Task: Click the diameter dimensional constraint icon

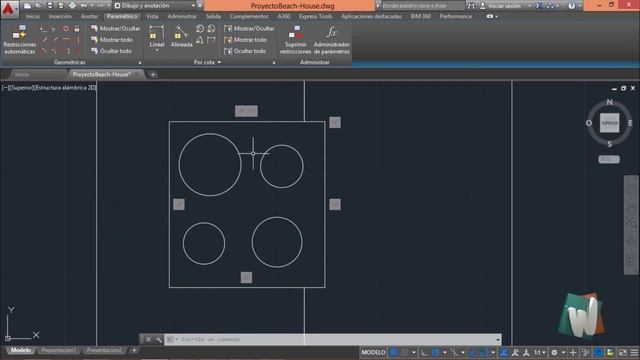Action: pos(211,29)
